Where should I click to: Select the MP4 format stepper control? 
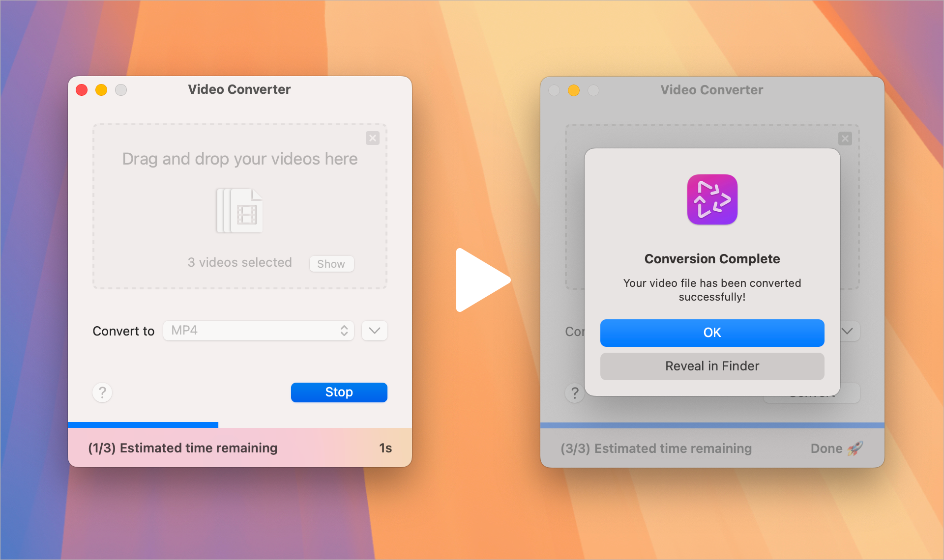tap(344, 330)
